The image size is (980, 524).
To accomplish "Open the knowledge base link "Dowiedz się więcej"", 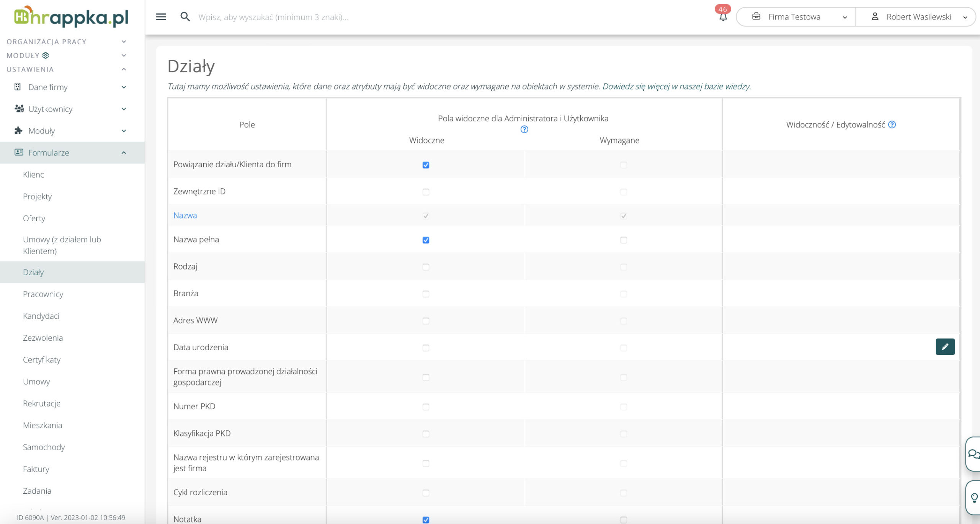I will [676, 87].
